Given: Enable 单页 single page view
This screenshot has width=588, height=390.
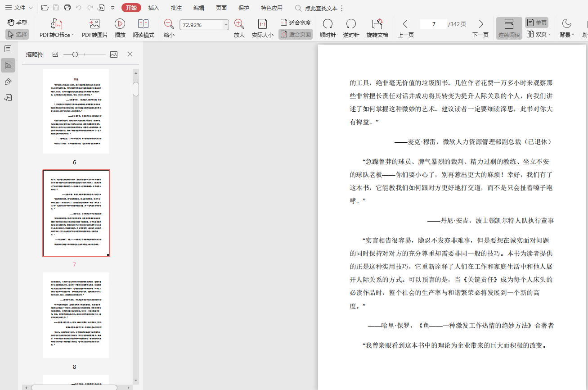Looking at the screenshot, I should pos(536,23).
